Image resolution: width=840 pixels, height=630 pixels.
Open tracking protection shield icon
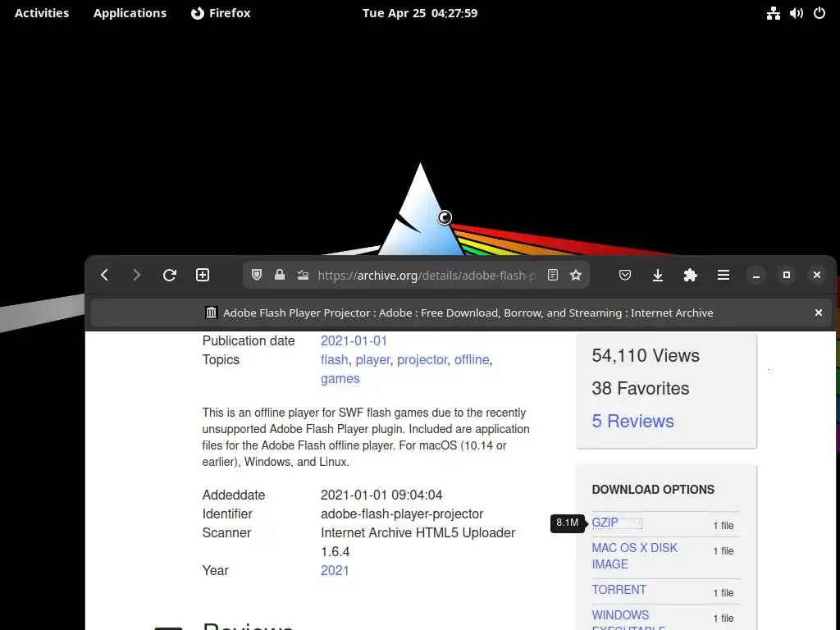click(257, 276)
